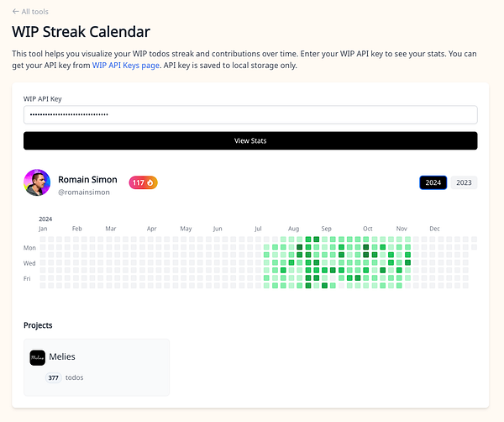
Task: Click the 377 todos count badge
Action: pyautogui.click(x=55, y=377)
